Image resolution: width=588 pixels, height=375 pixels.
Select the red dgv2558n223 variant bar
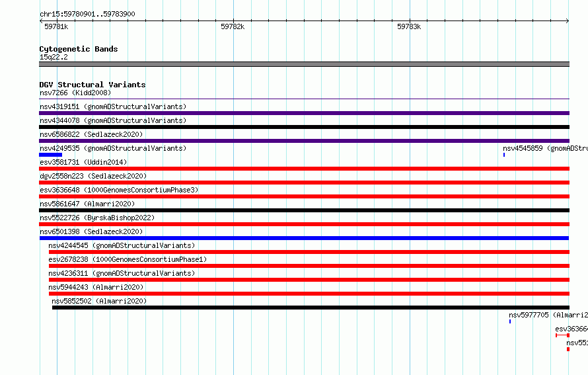pos(304,183)
